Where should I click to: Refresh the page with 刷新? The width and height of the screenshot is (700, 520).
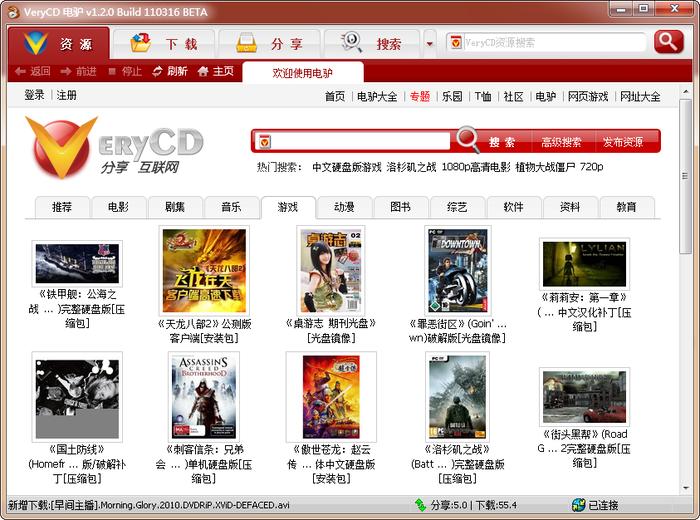click(x=170, y=71)
